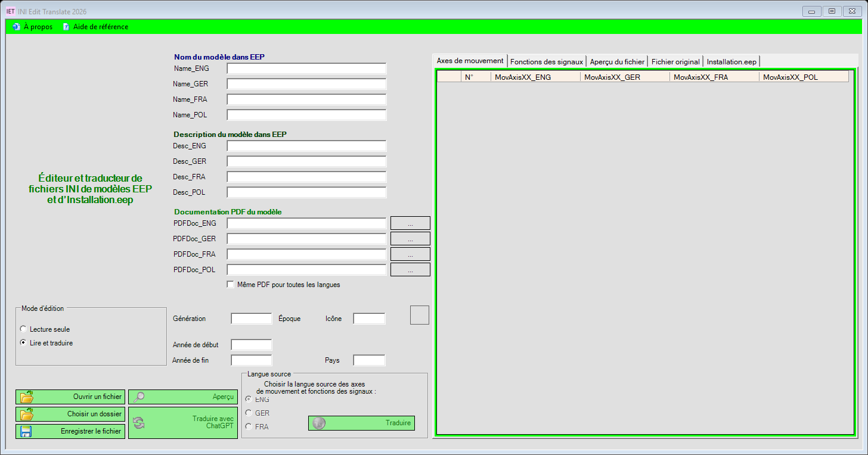Click the Desc_FRA input field
This screenshot has width=868, height=455.
click(x=306, y=177)
